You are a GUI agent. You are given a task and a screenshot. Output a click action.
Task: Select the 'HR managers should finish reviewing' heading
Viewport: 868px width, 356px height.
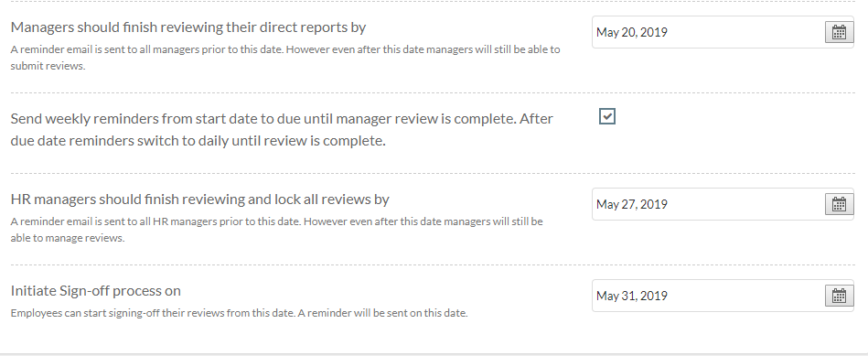click(x=199, y=200)
